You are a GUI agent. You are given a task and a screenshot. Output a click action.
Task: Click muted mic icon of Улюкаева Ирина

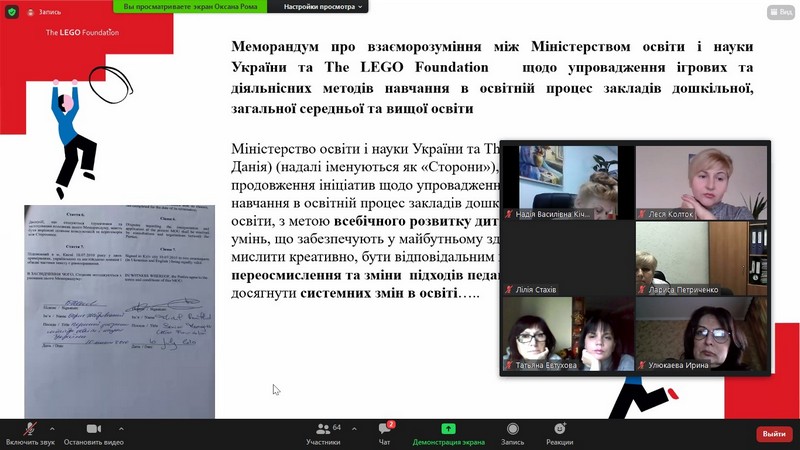[x=642, y=365]
